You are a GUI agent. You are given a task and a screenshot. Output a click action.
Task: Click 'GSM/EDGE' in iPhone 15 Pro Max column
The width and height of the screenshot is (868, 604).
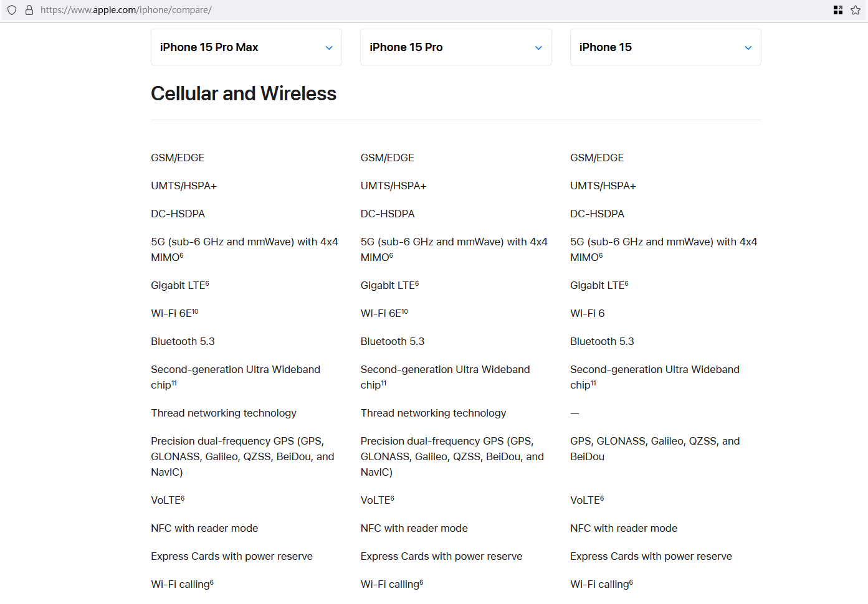coord(178,158)
